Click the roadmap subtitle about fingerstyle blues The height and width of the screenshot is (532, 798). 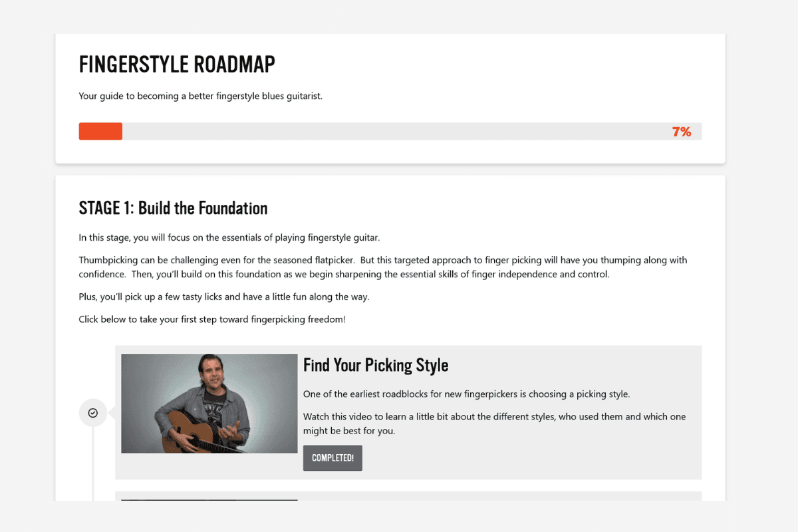point(199,96)
